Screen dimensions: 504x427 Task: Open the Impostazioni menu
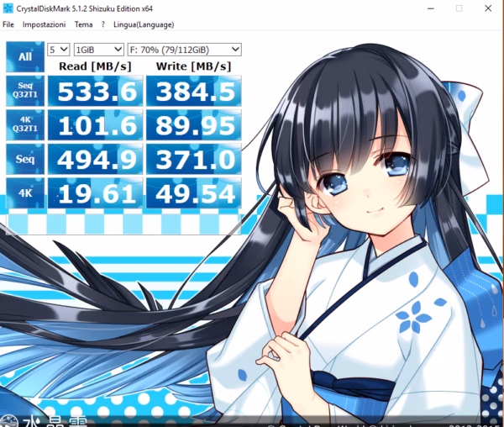[x=44, y=24]
